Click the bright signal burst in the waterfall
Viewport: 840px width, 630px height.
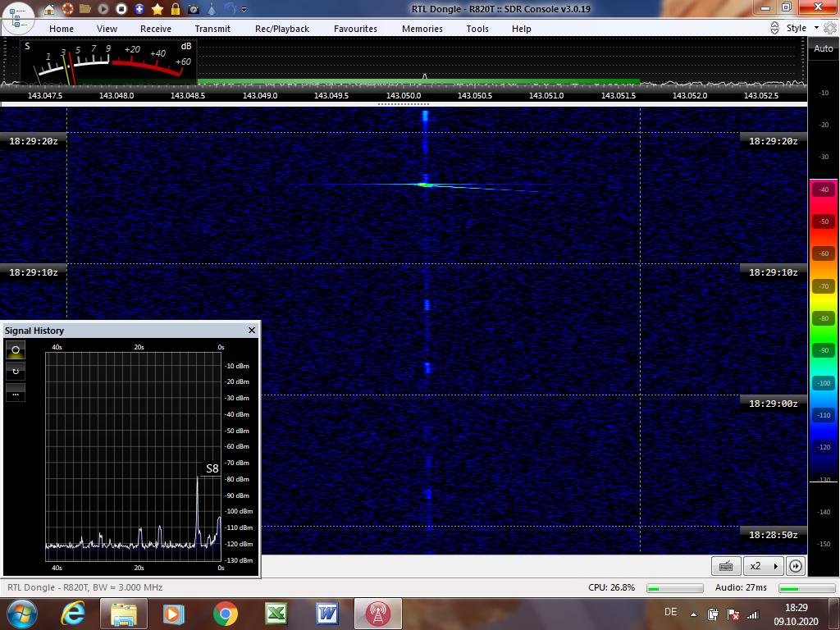pyautogui.click(x=425, y=185)
